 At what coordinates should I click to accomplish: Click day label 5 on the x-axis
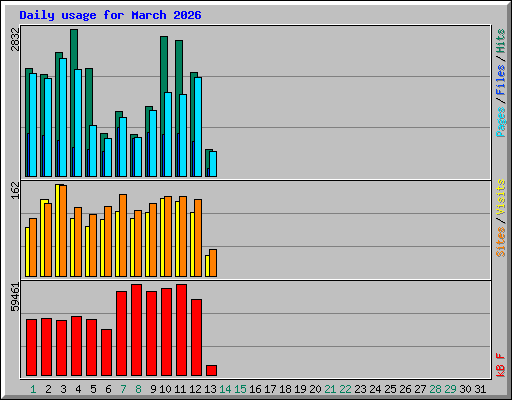pos(93,389)
